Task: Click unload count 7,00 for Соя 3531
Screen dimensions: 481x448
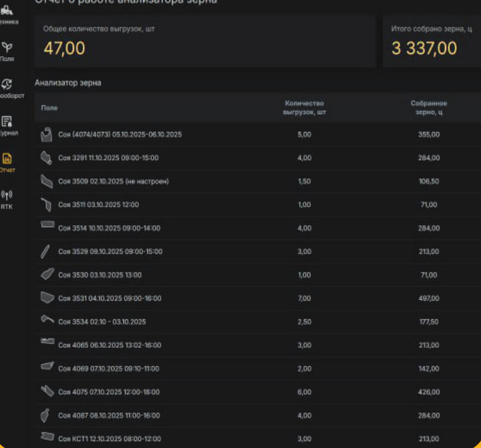Action: (304, 298)
